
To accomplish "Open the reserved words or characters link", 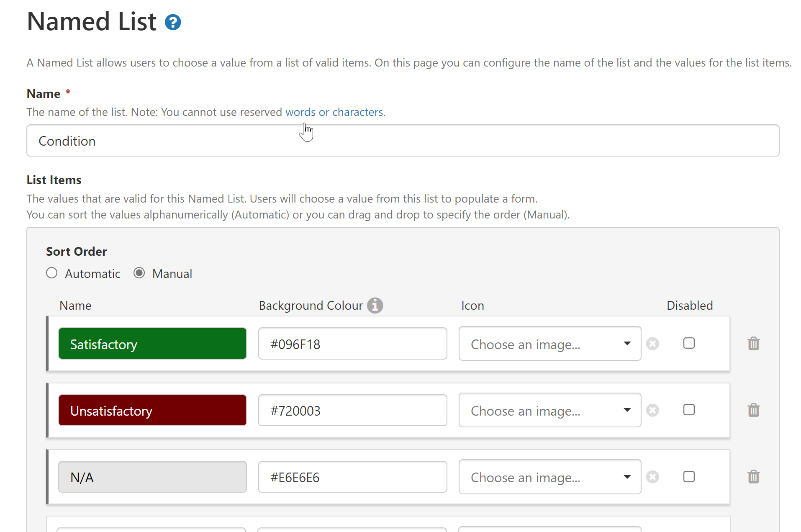I will coord(334,112).
